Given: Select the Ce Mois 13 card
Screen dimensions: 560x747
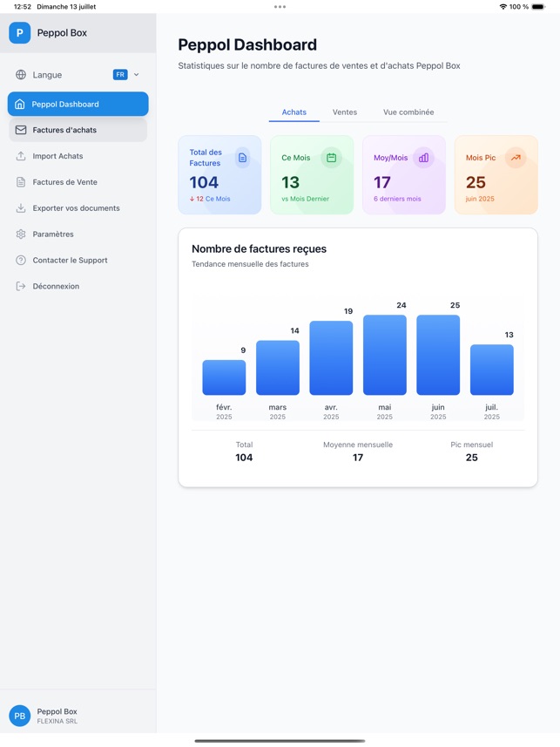Looking at the screenshot, I should click(312, 175).
